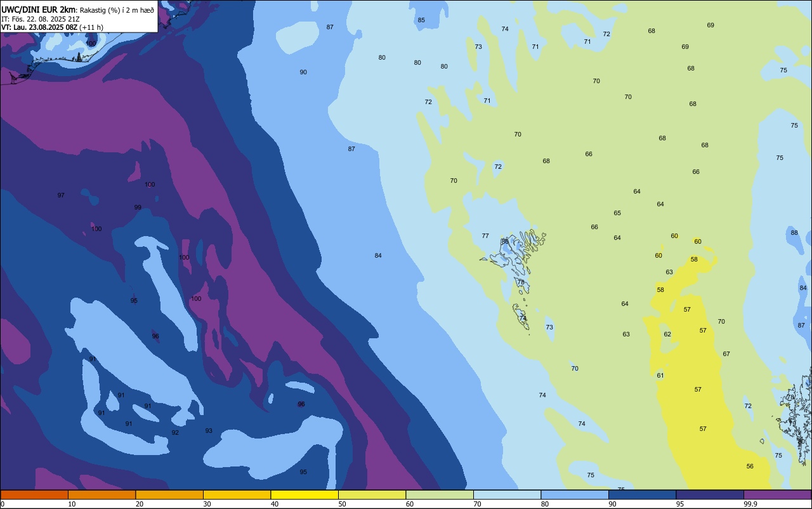Click the humidity value 77 near the islands
812x509 pixels.
485,236
